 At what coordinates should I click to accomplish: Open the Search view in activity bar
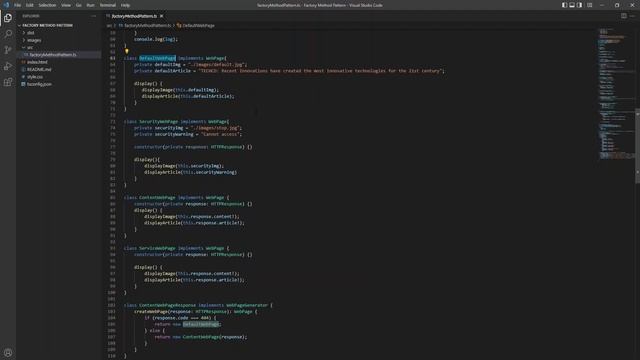[8, 33]
